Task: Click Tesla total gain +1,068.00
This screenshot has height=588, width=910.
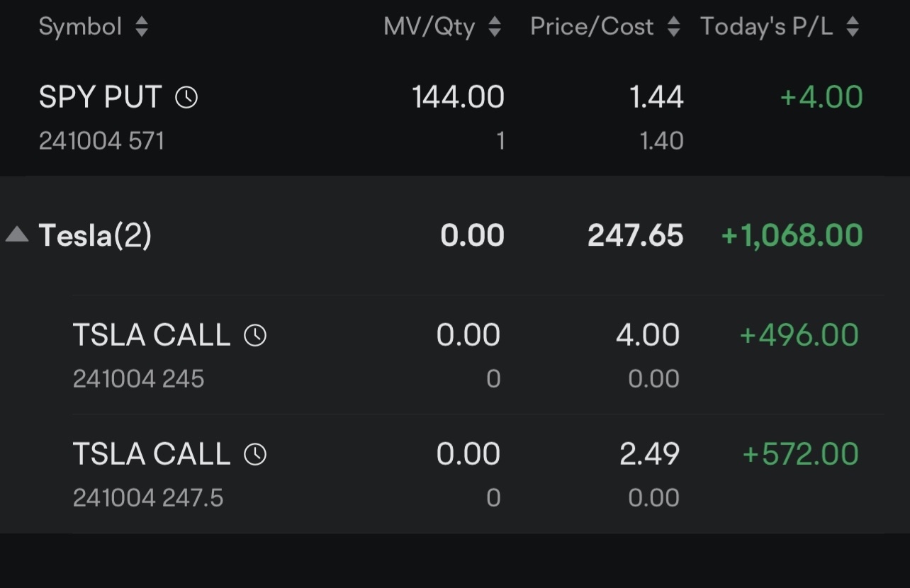Action: [x=792, y=235]
